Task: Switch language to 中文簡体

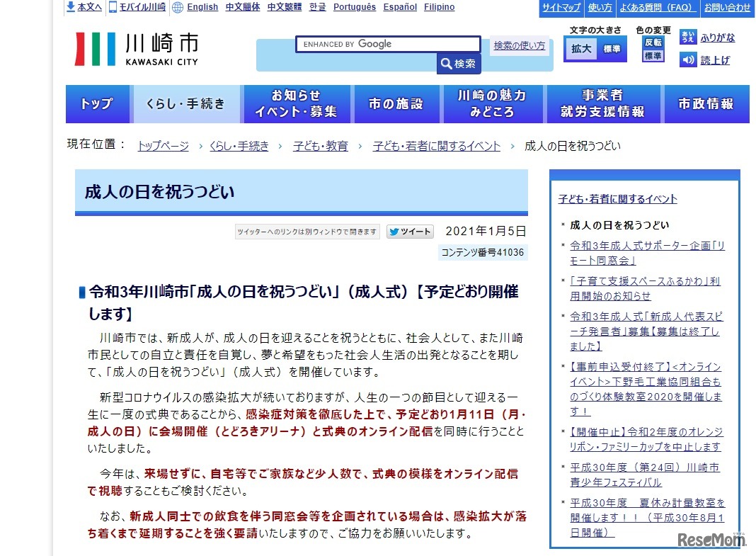Action: (x=243, y=7)
